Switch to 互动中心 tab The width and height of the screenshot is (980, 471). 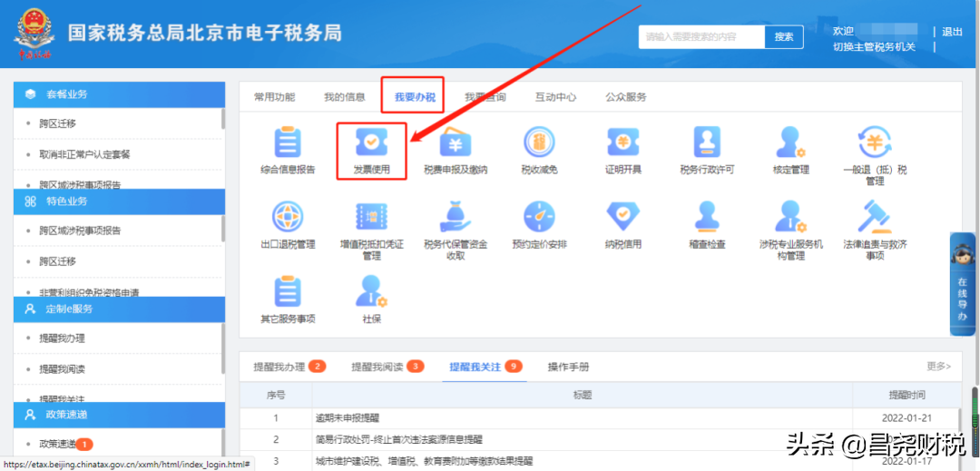click(x=555, y=97)
